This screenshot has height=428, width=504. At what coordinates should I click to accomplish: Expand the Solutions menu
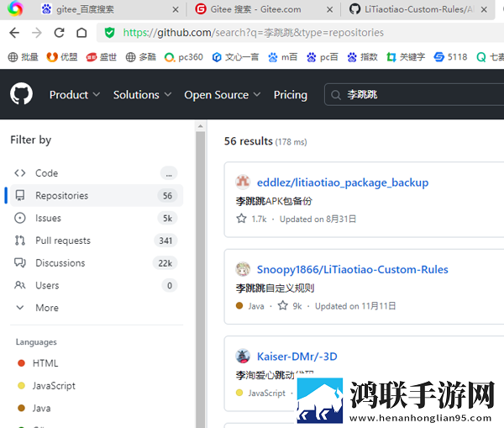tap(142, 95)
